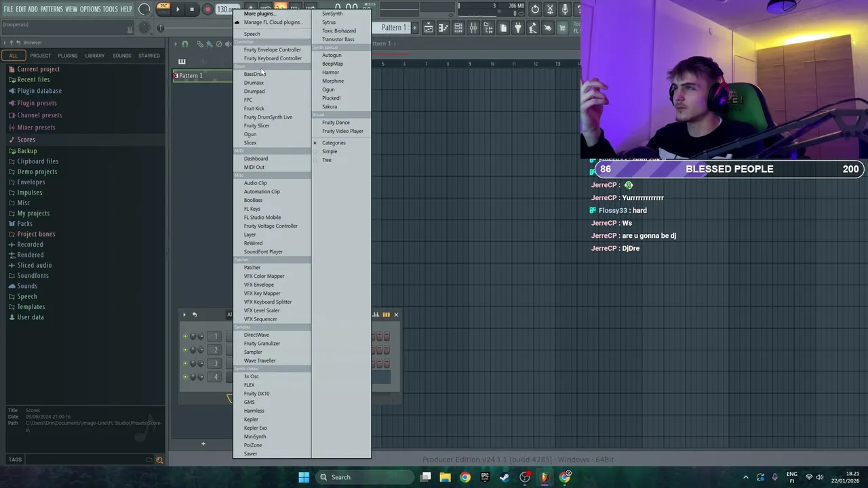Screen dimensions: 868x488
Task: Expand the Envelopes folder
Action: (x=31, y=182)
